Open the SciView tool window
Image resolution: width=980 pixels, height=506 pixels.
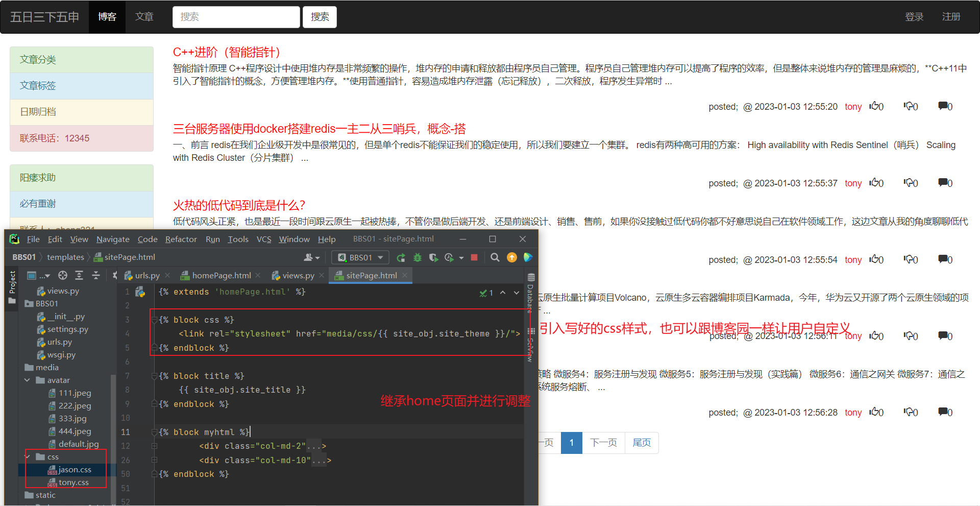(531, 346)
